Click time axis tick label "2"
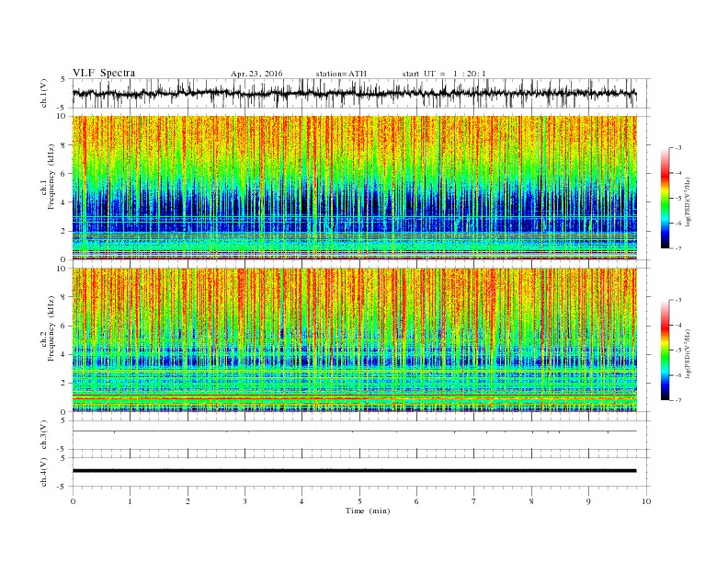The height and width of the screenshot is (563, 728). [188, 501]
